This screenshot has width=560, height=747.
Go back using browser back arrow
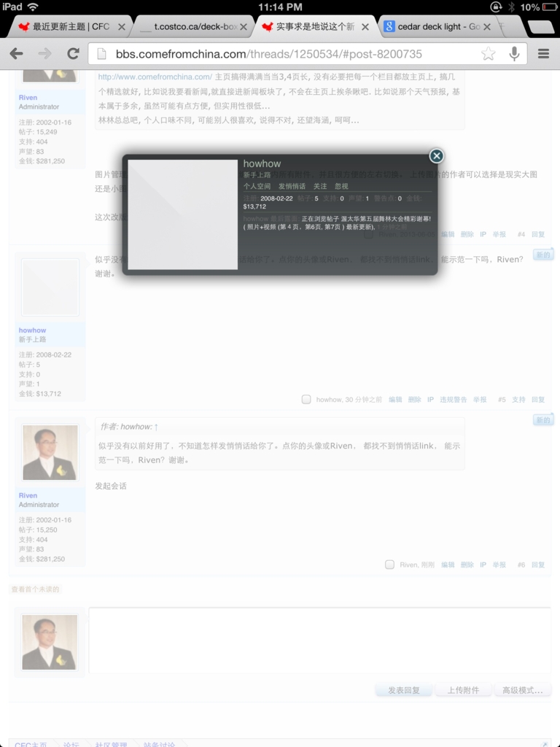[16, 53]
